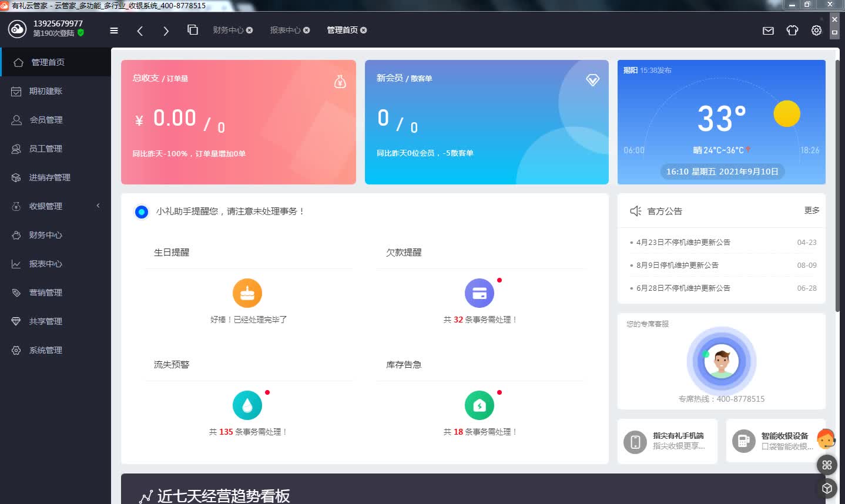Image resolution: width=845 pixels, height=504 pixels.
Task: Click the main page vertical scrollbar
Action: [x=837, y=186]
